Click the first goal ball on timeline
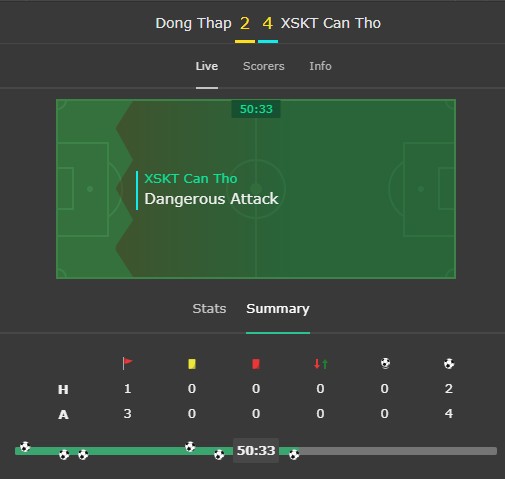 (x=25, y=446)
